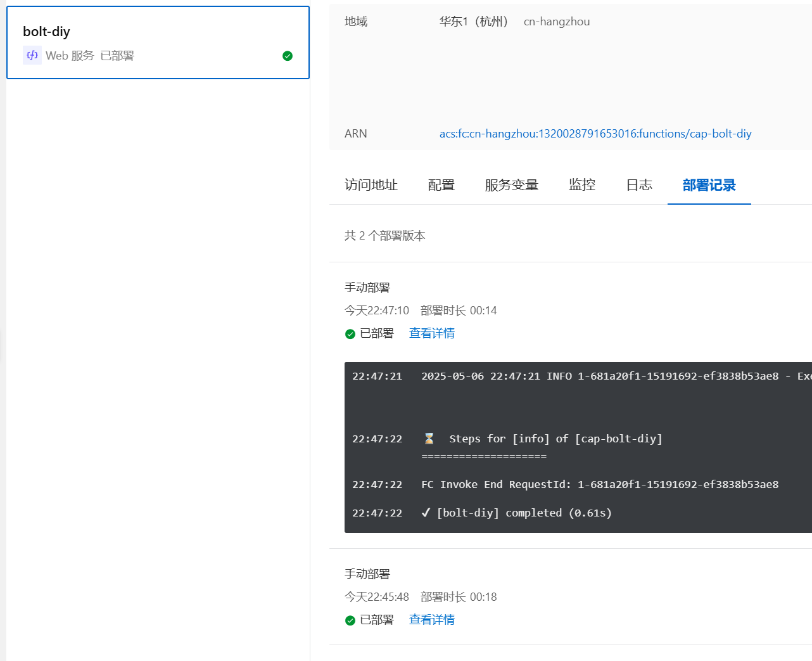Click the completed bolt-diy line in the log
The height and width of the screenshot is (661, 812).
519,513
